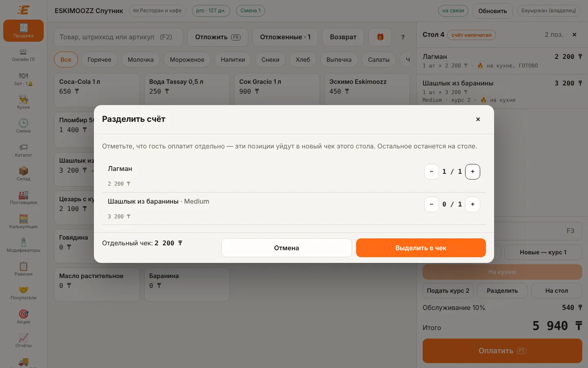
Task: Open the help question mark button
Action: [x=403, y=37]
